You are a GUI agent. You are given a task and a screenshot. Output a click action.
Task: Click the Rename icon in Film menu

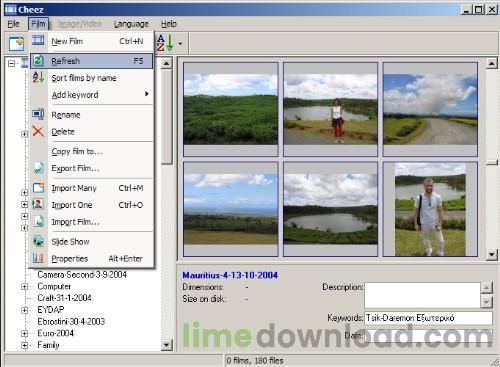point(38,114)
